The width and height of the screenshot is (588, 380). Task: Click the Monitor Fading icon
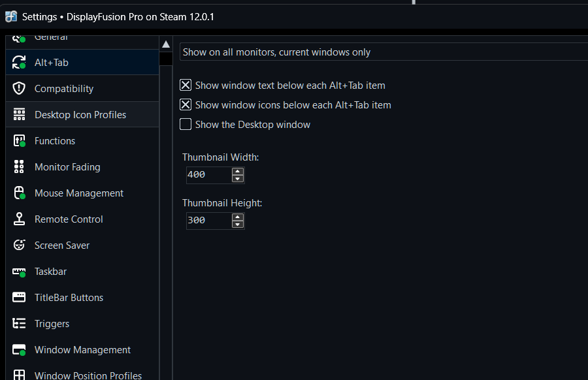pyautogui.click(x=20, y=167)
